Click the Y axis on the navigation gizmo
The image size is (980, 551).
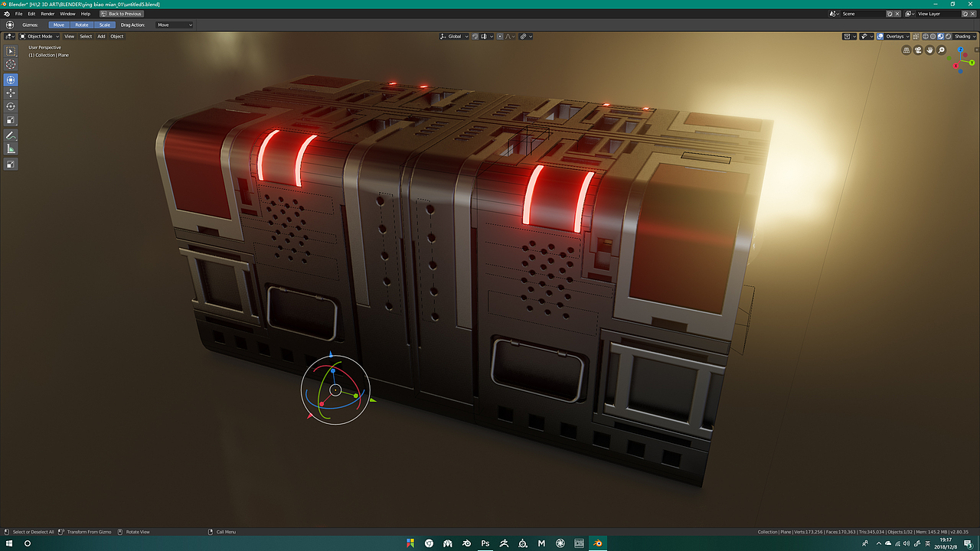coord(972,61)
